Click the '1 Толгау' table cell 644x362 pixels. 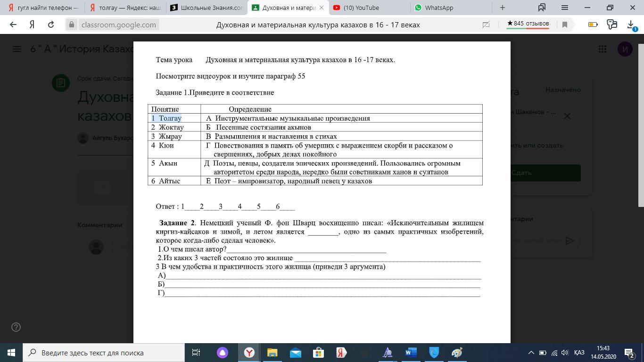point(174,118)
